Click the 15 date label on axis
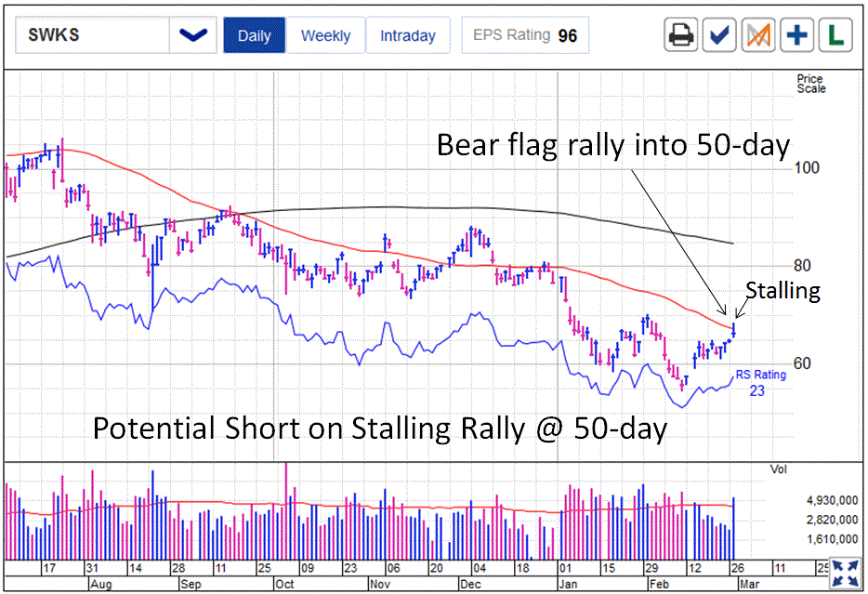This screenshot has height=594, width=868. point(609,568)
